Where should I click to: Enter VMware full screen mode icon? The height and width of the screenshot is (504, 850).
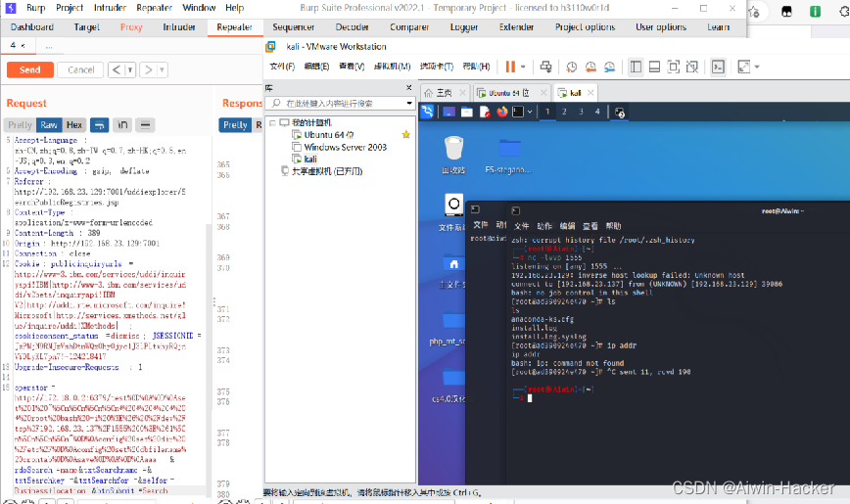click(x=674, y=67)
